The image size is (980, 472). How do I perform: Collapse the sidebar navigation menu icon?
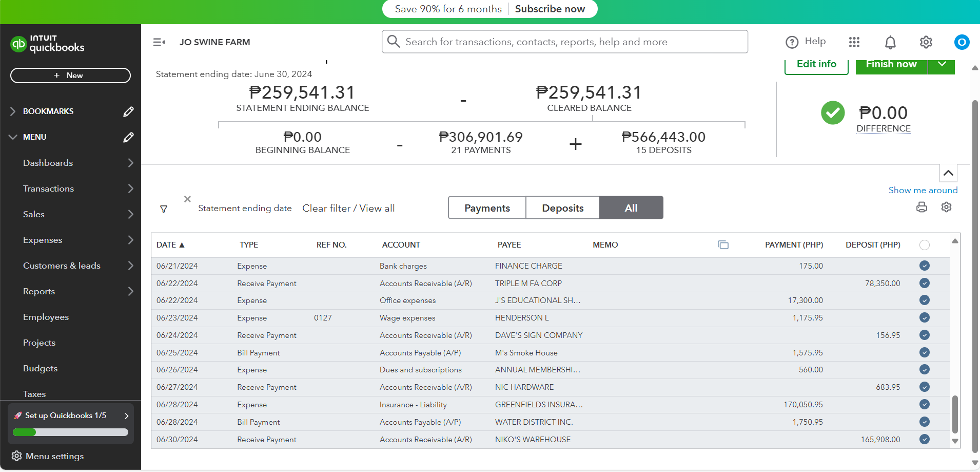pos(159,42)
